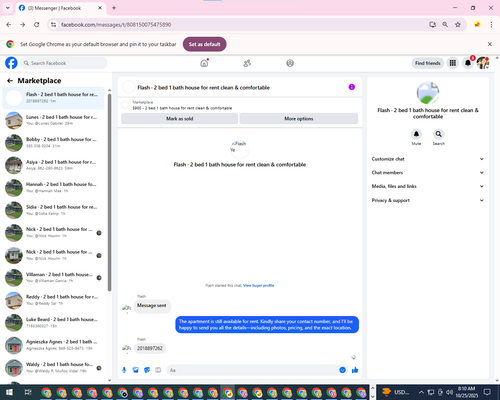Select the Messenger | Facebook tab

coord(61,8)
